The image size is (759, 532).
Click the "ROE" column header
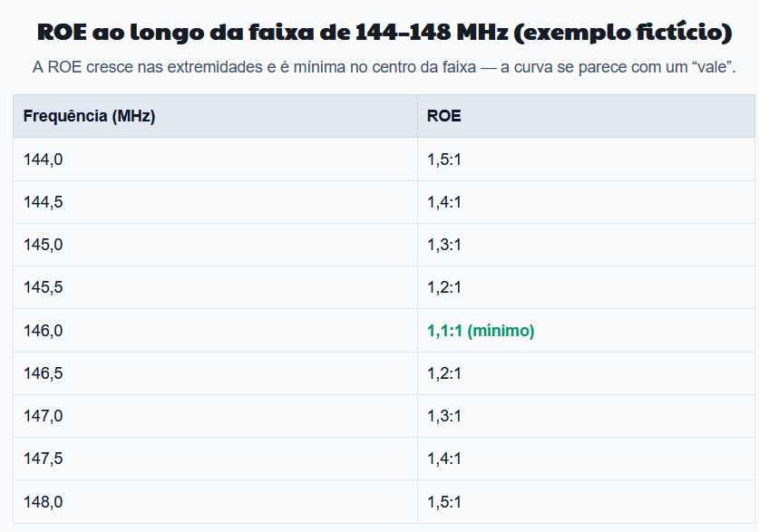pos(443,116)
